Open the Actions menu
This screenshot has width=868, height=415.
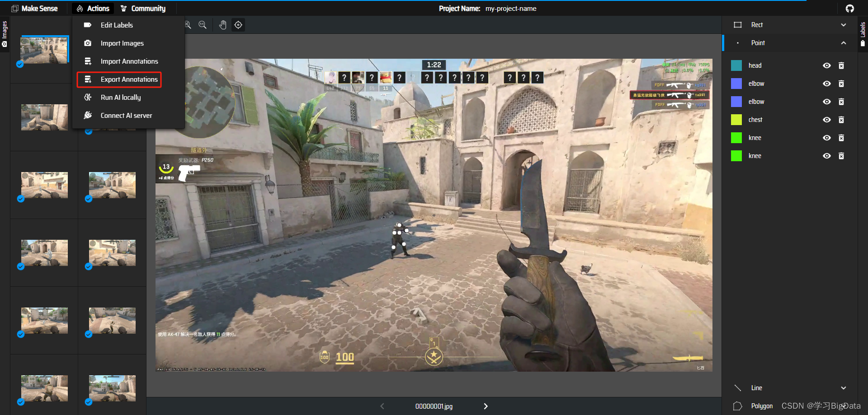point(93,8)
